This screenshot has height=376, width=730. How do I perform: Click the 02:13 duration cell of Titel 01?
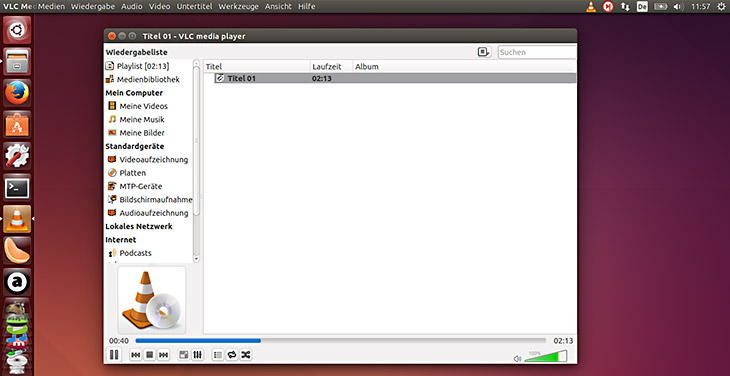click(322, 78)
